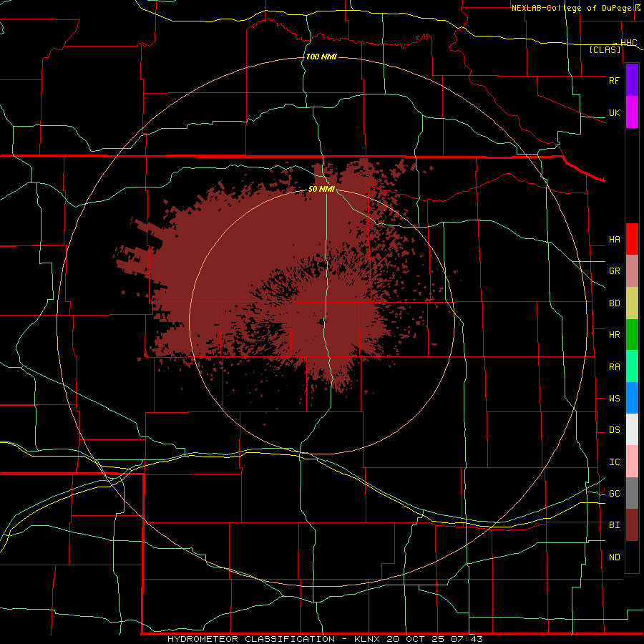
Task: Click the [CLAS] units label
Action: click(605, 49)
